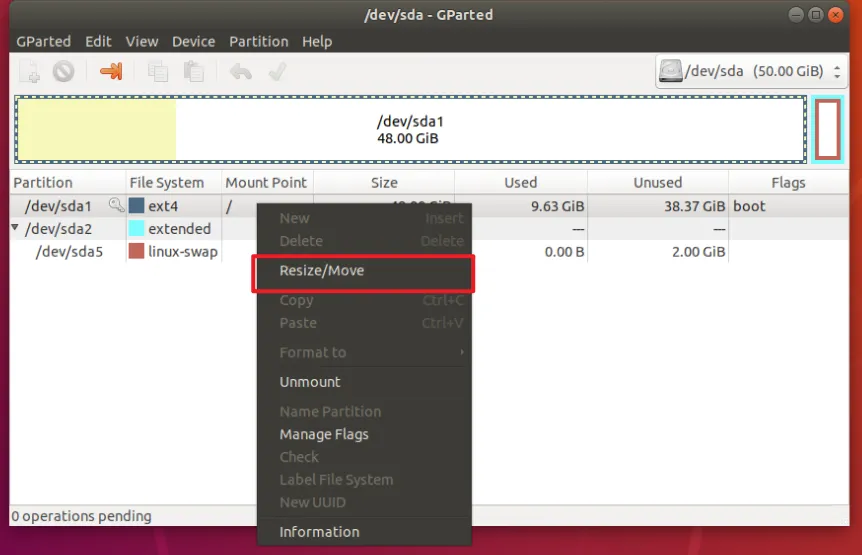Screen dimensions: 862x555
Task: Click the linux-swap red color swatch
Action: 136,251
